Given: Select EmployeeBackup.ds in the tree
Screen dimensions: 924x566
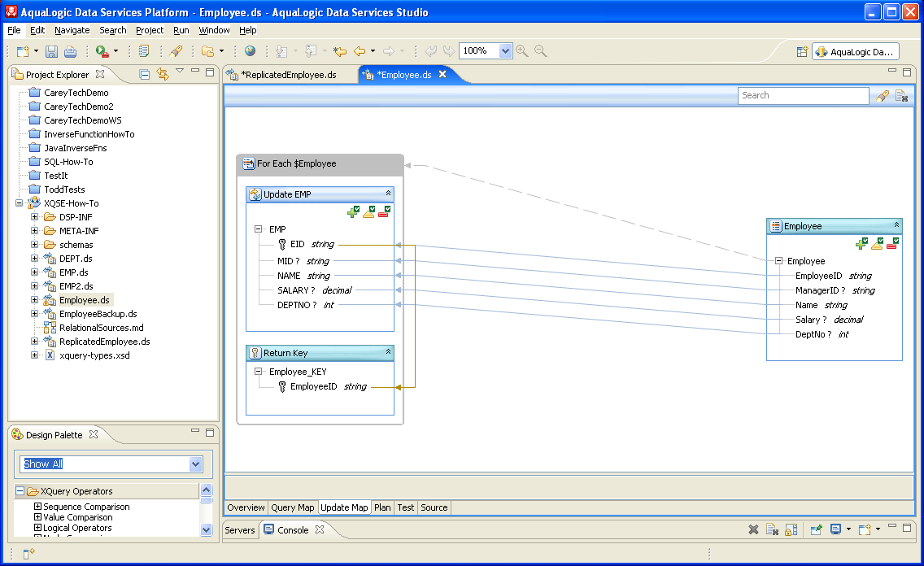Looking at the screenshot, I should (98, 314).
